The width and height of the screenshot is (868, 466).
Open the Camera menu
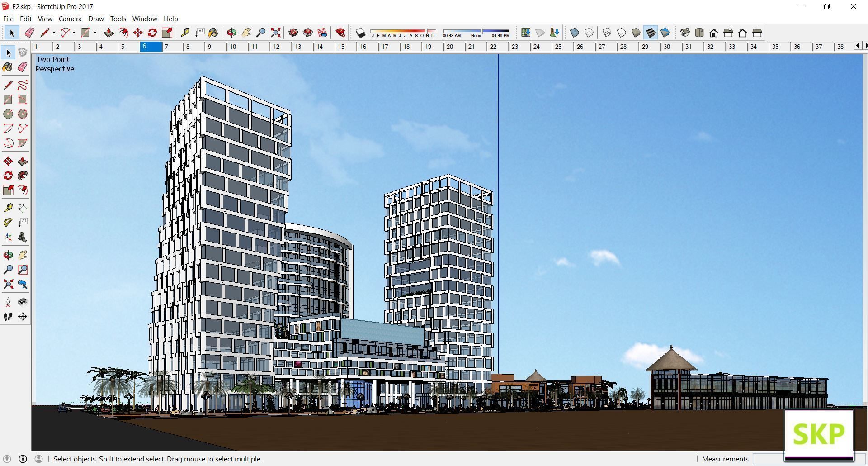[70, 19]
